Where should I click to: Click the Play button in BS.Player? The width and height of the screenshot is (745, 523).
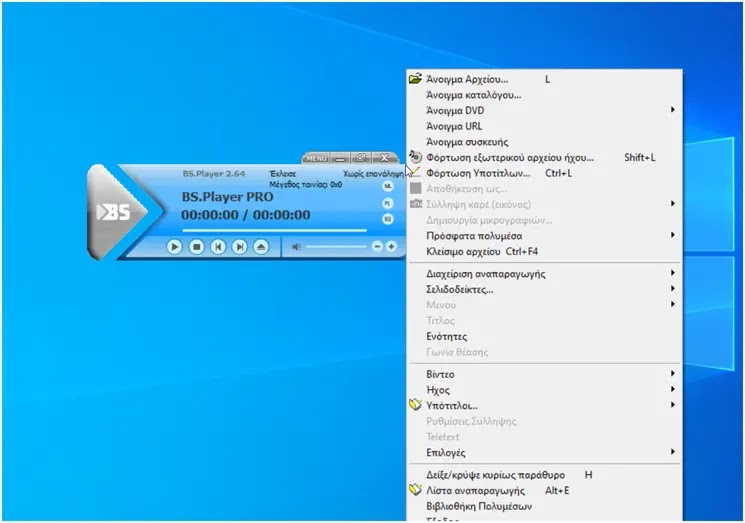[x=174, y=247]
